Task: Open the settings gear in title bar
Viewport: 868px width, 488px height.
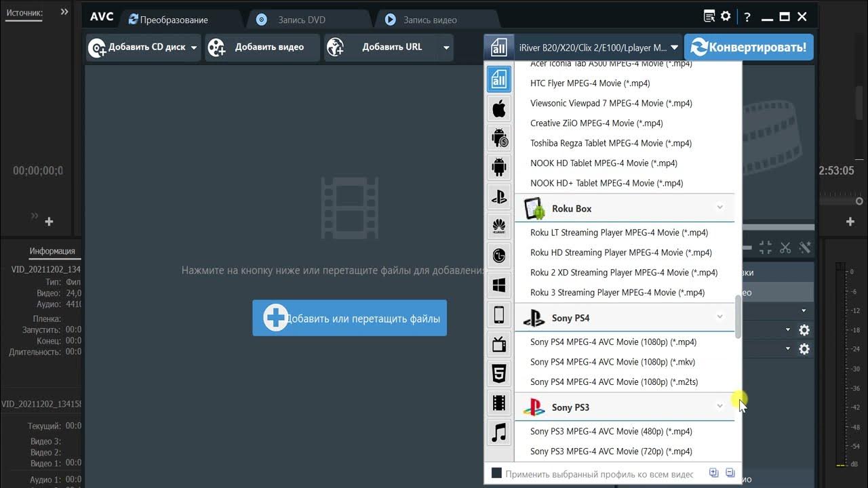Action: point(726,16)
